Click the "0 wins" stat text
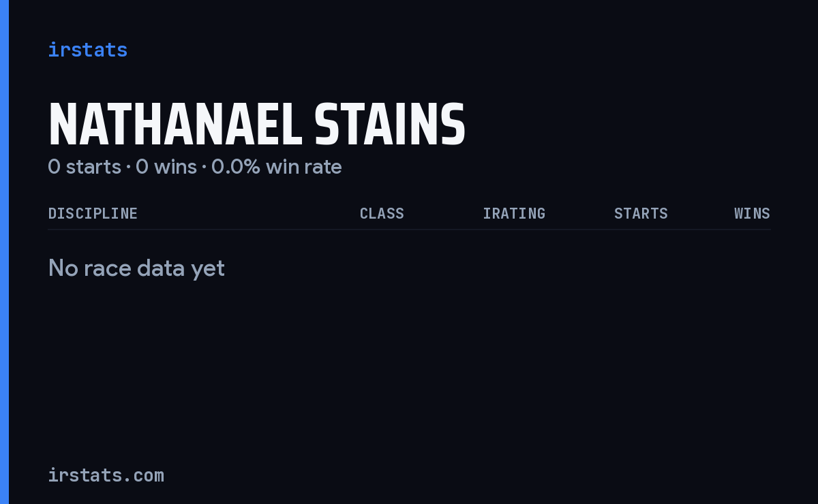Viewport: 818px width, 504px height. 166,167
